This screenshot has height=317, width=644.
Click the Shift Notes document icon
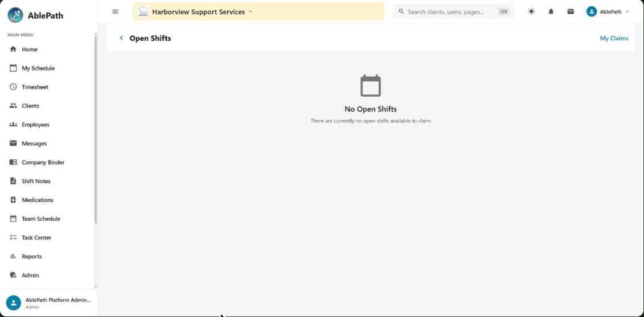(13, 181)
